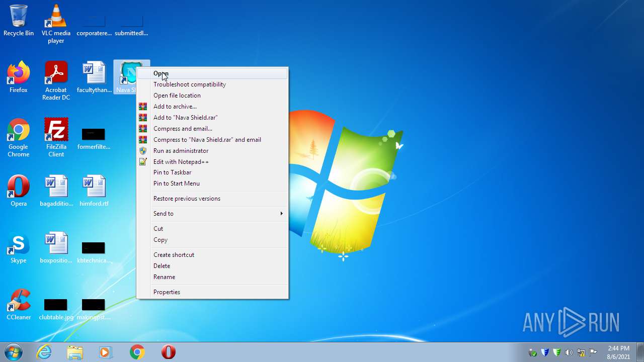Choose Add to archive...

212,107
